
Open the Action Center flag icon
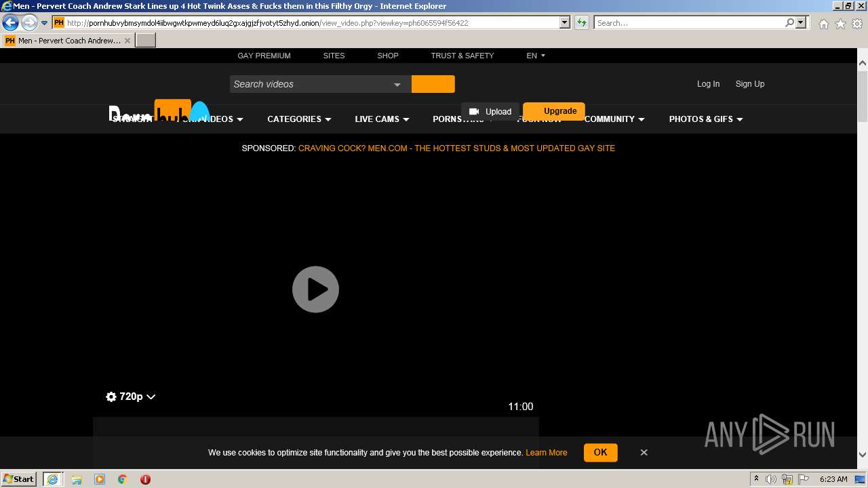[x=803, y=479]
